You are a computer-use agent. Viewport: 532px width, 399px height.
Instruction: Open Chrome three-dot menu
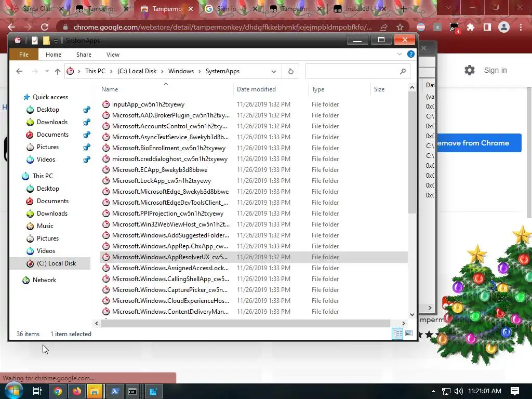point(521,27)
